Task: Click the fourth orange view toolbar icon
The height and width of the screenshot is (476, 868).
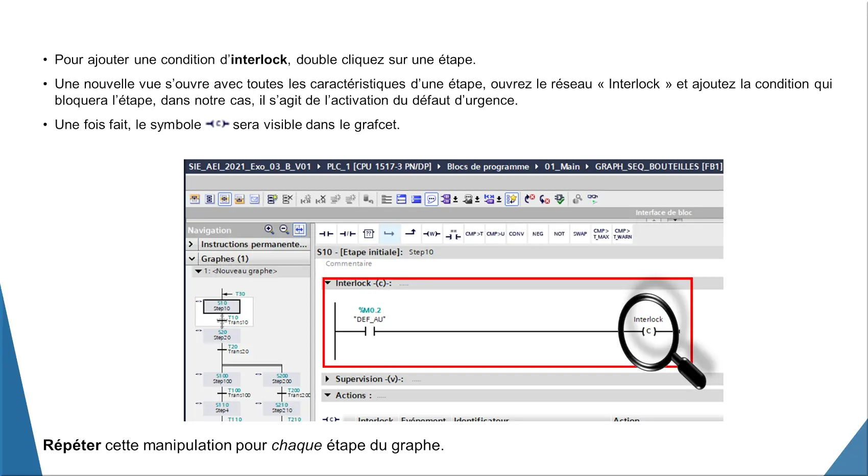Action: tap(239, 199)
